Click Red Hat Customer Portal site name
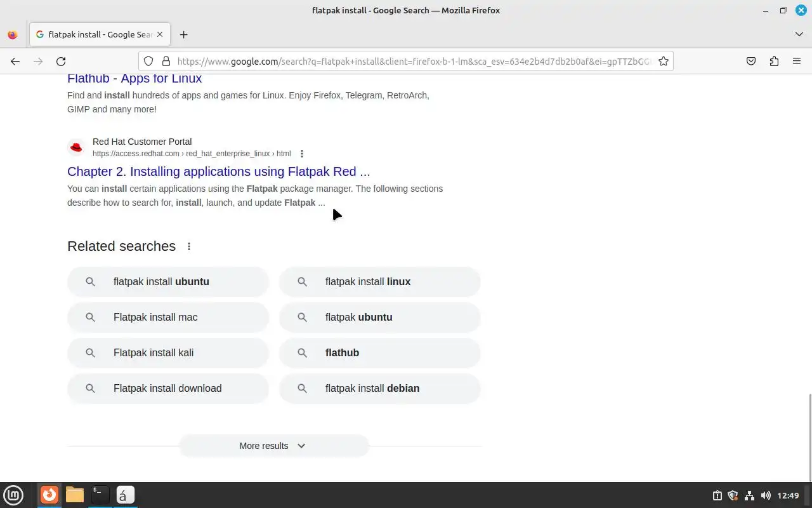 point(142,142)
